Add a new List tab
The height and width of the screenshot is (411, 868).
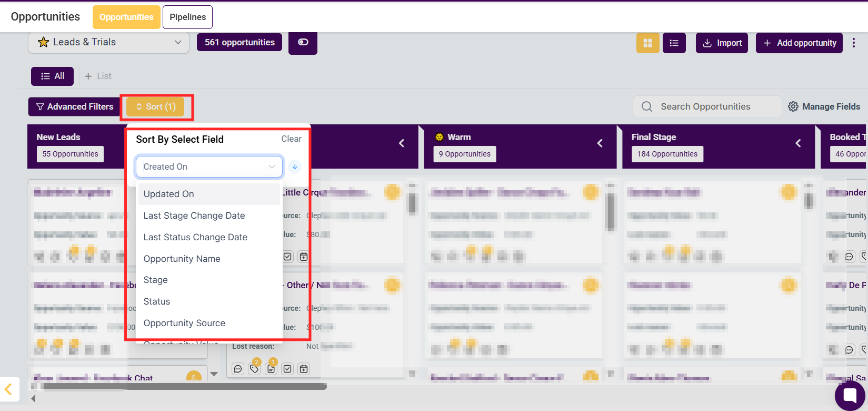[x=98, y=76]
